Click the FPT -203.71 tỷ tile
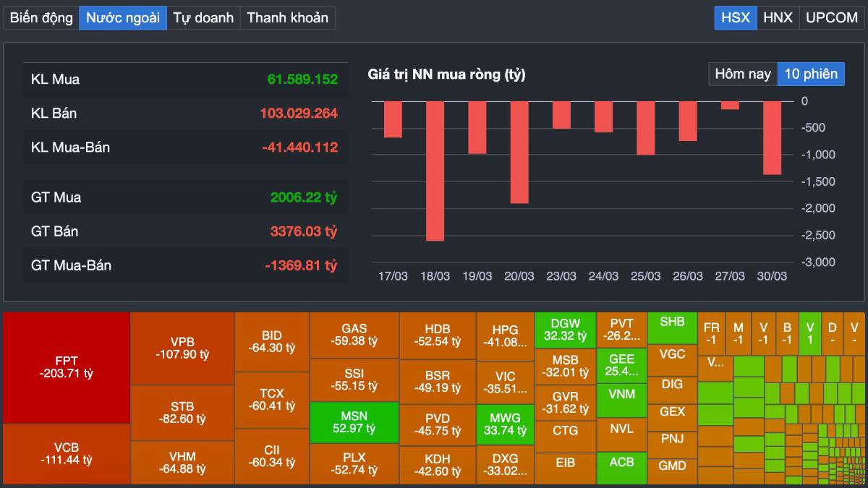 [67, 367]
